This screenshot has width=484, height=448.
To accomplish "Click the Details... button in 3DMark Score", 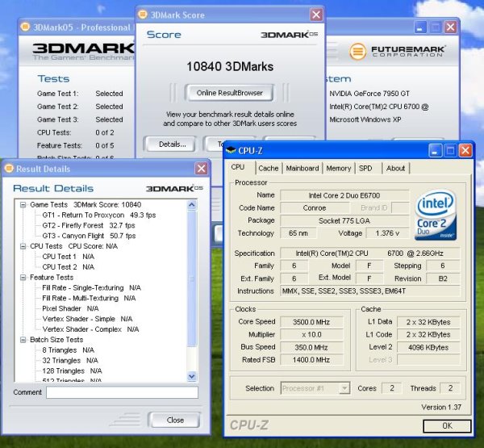I will [x=170, y=144].
